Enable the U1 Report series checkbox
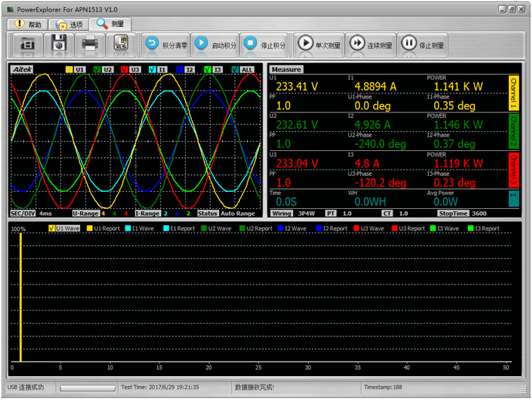Screen dimensions: 532x400 pyautogui.click(x=89, y=228)
